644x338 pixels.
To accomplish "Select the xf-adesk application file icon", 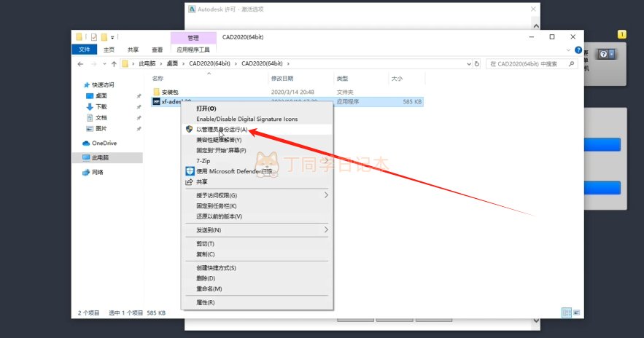I will pyautogui.click(x=157, y=101).
